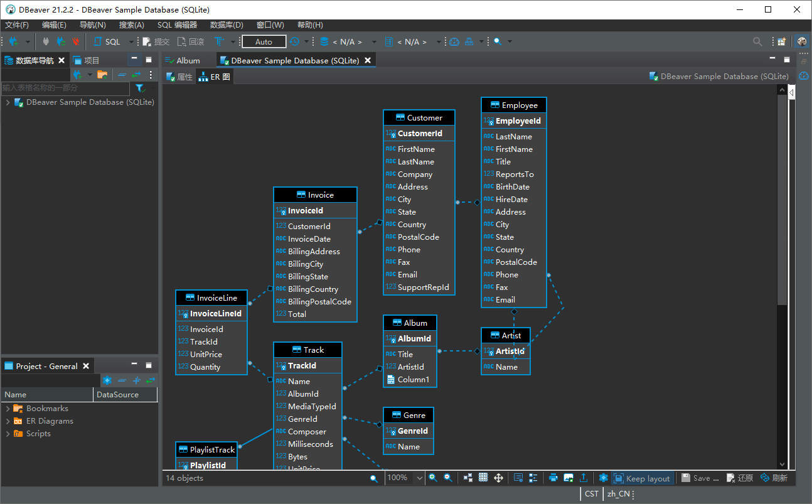Click the ER diagram print icon
Viewport: 812px width, 504px height.
coord(553,478)
